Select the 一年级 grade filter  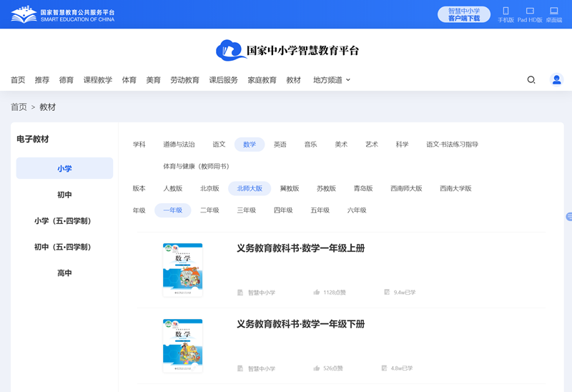172,210
